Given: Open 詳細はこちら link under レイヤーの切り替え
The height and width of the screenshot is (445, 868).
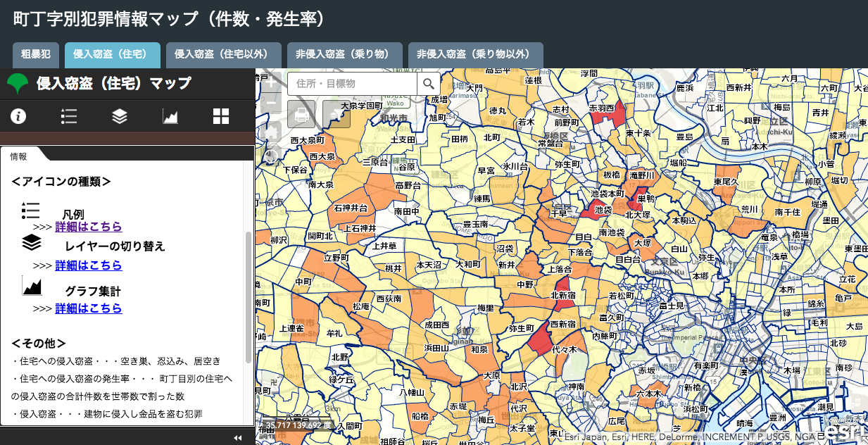Looking at the screenshot, I should point(89,265).
